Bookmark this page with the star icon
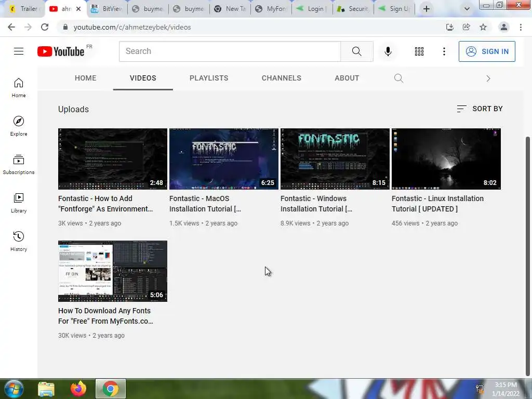Screen dimensions: 532x399 click(x=483, y=27)
